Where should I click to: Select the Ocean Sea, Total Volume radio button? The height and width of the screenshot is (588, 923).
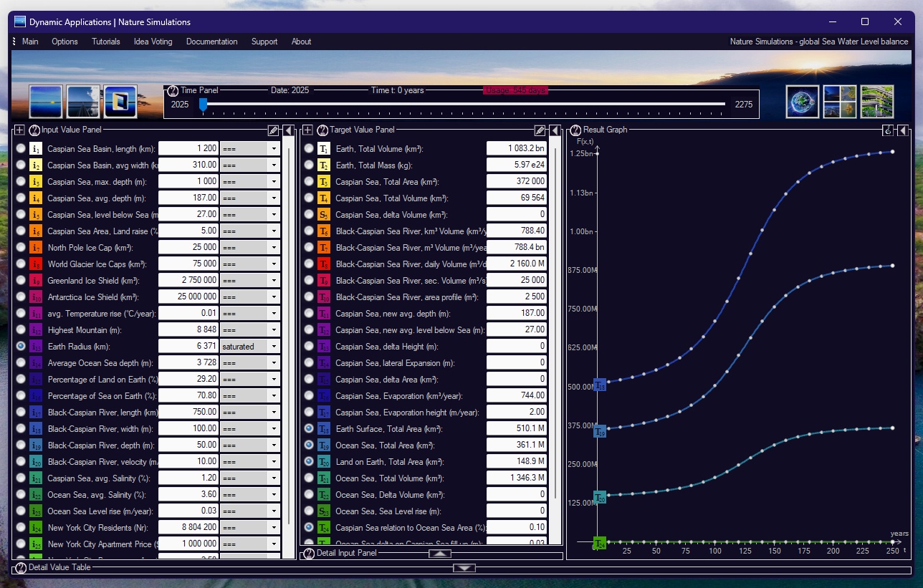click(309, 478)
